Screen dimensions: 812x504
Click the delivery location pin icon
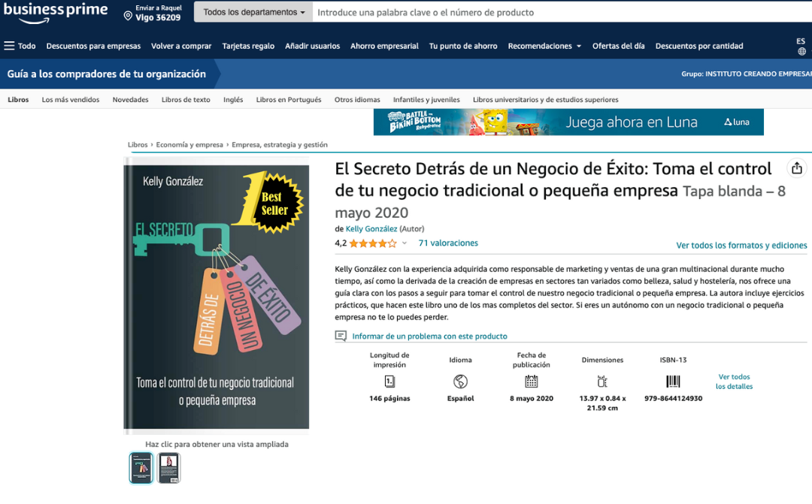128,16
